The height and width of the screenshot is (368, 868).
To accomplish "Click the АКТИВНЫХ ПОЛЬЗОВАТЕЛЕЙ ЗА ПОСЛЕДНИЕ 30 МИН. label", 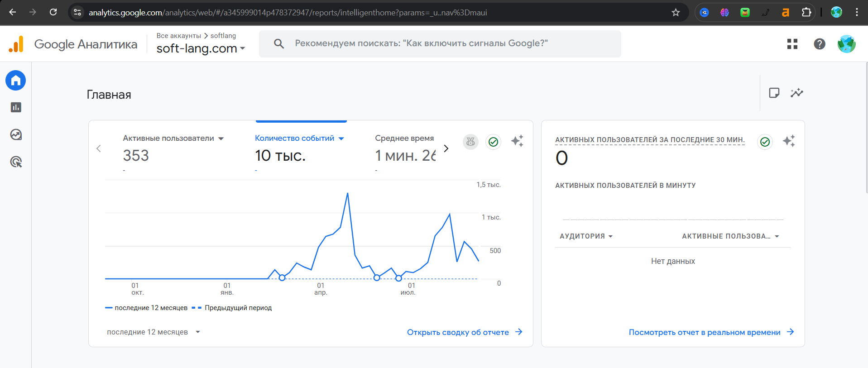I will click(650, 140).
